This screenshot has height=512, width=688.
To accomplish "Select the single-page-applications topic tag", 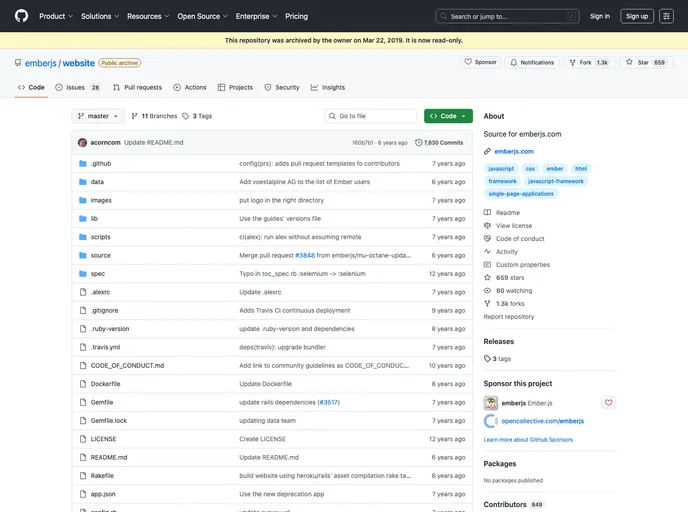I will (x=521, y=193).
